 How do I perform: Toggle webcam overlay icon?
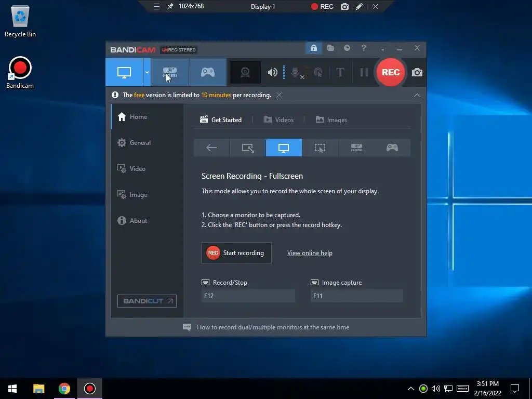tap(245, 72)
